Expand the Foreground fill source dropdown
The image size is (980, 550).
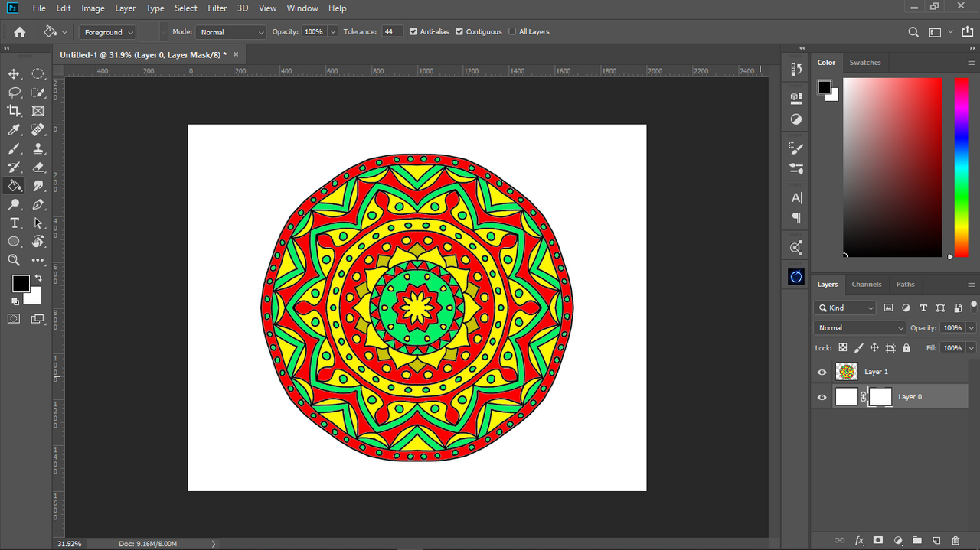coord(107,32)
